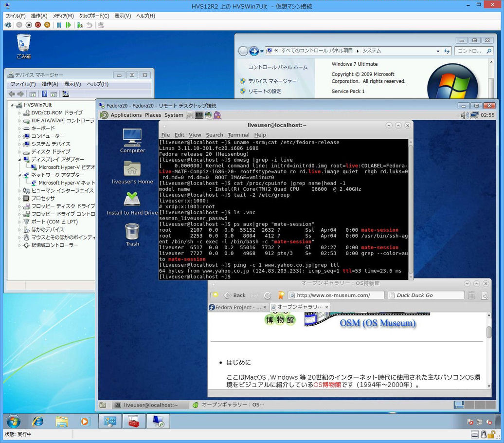Click the red Shut Down VM toolbar icon
This screenshot has width=504, height=443.
[38, 25]
